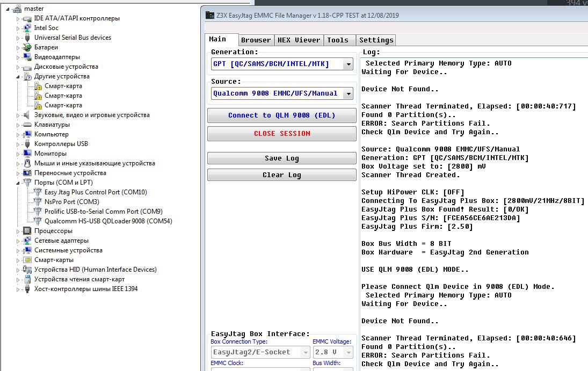Select Хост-контроллеры шины IEEE 1394 entry

pos(86,289)
